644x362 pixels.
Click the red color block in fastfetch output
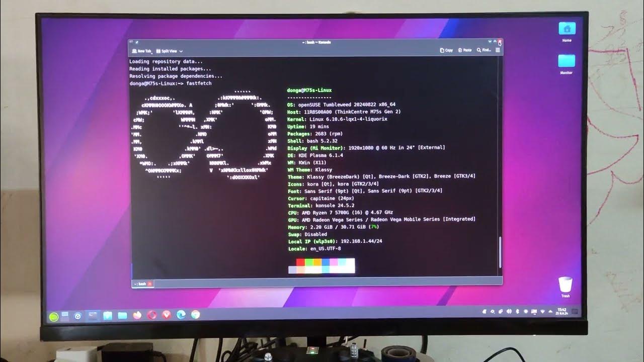pos(301,262)
